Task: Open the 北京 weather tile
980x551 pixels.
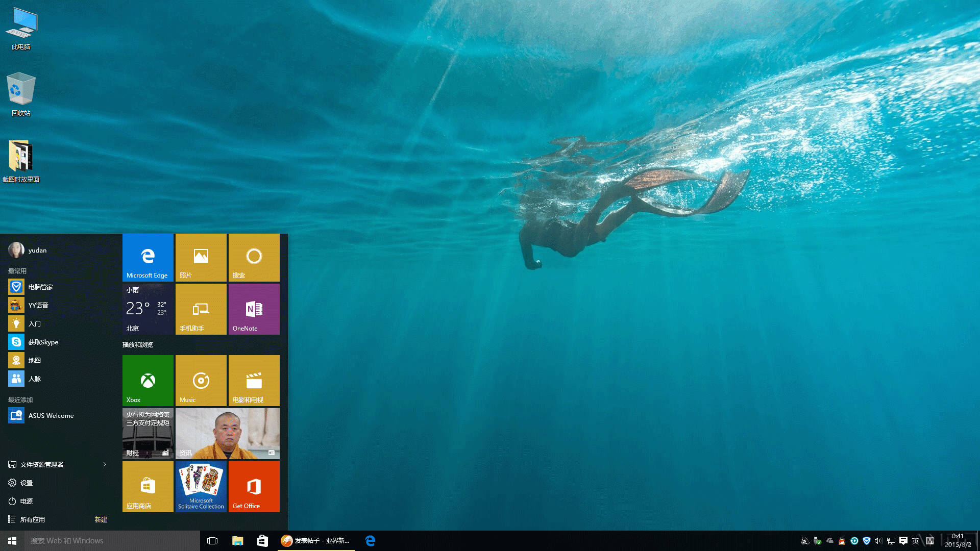Action: pyautogui.click(x=148, y=309)
